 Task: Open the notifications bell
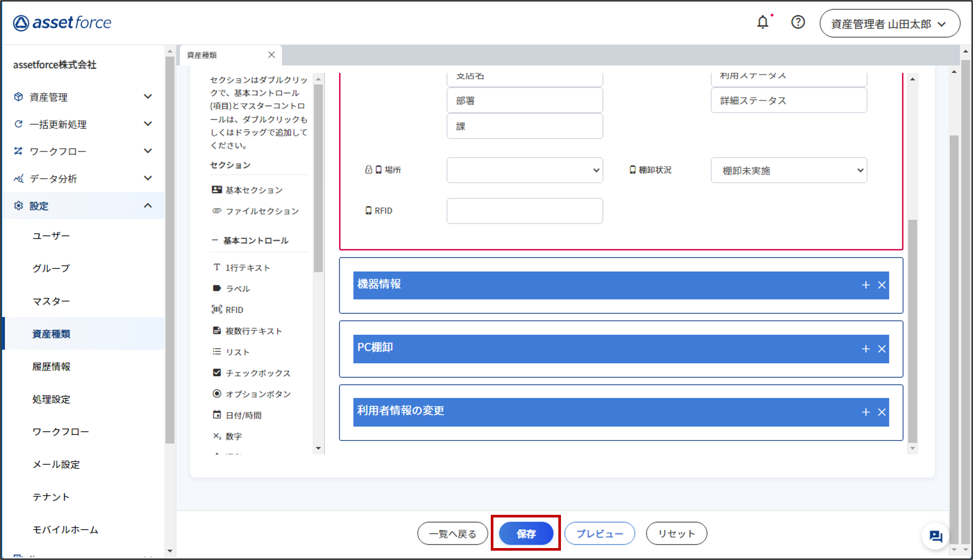763,22
